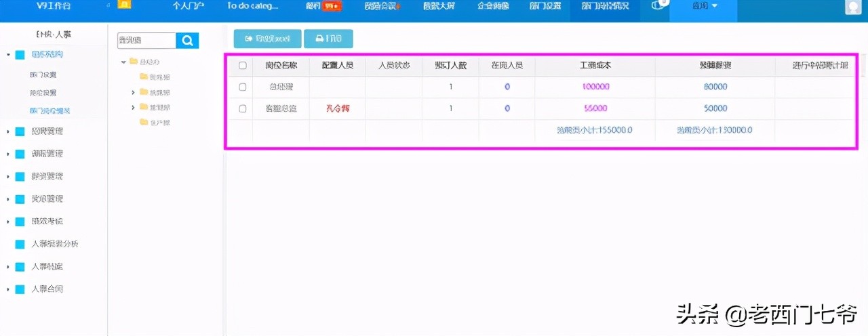
Task: Click the 100000 wage cost value
Action: pyautogui.click(x=596, y=87)
